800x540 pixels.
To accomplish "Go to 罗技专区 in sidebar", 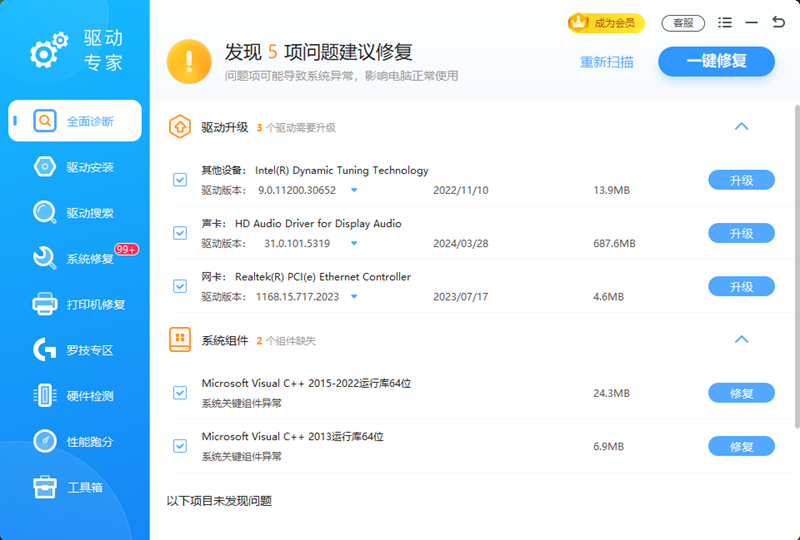I will (x=75, y=350).
